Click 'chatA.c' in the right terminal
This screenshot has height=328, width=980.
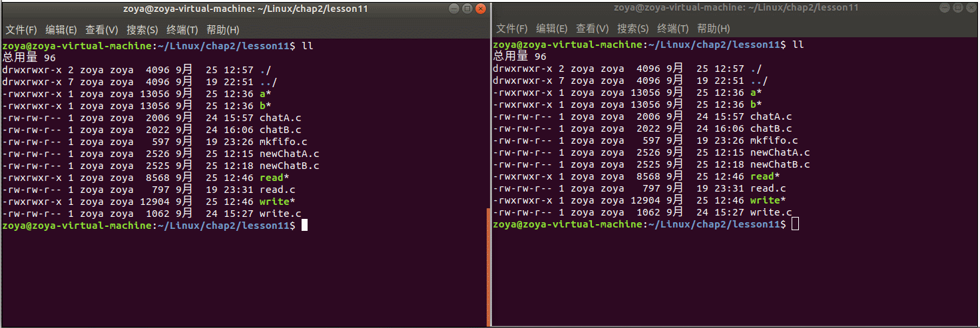771,116
